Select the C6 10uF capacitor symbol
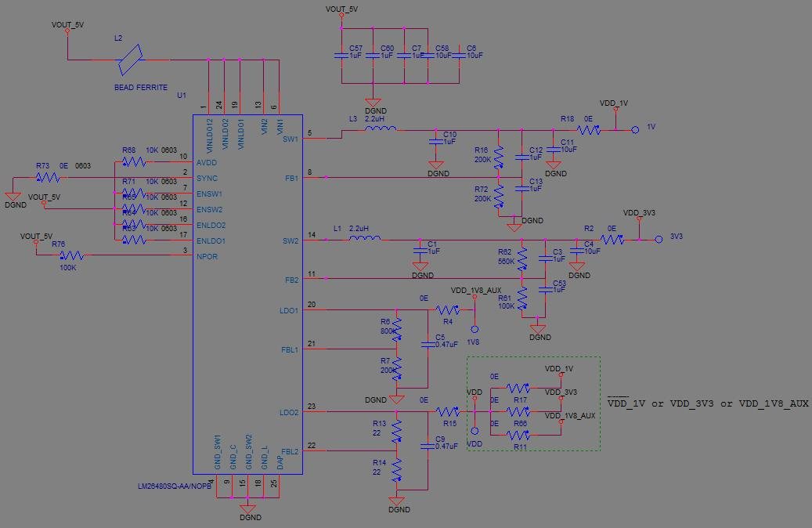The image size is (812, 528). [459, 55]
